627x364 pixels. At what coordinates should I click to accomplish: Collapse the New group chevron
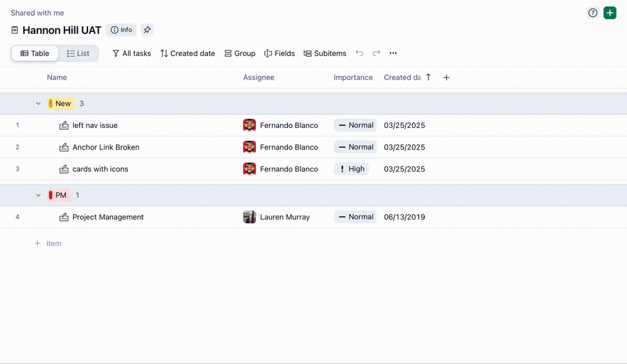click(39, 104)
